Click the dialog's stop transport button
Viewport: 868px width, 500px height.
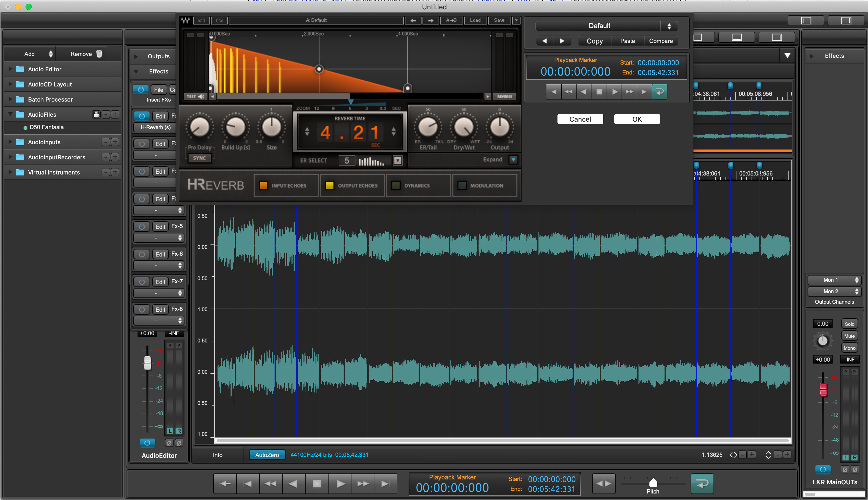pos(599,92)
